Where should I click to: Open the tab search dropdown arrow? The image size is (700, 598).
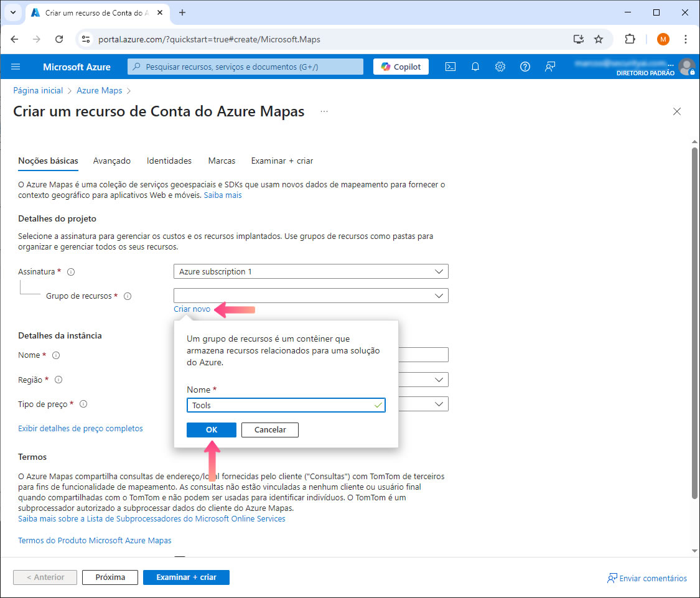click(13, 12)
